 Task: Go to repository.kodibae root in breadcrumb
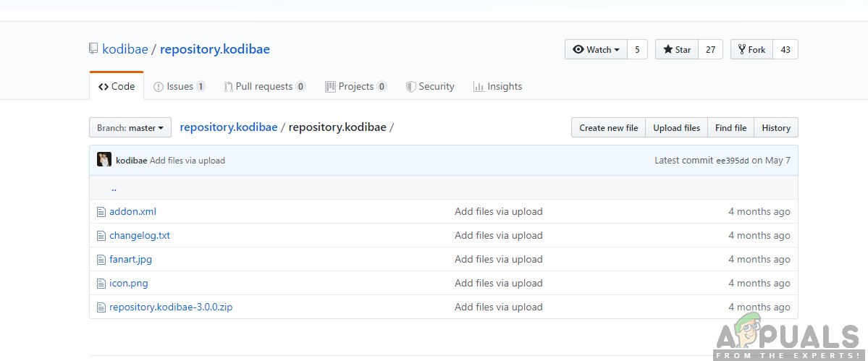[x=229, y=128]
